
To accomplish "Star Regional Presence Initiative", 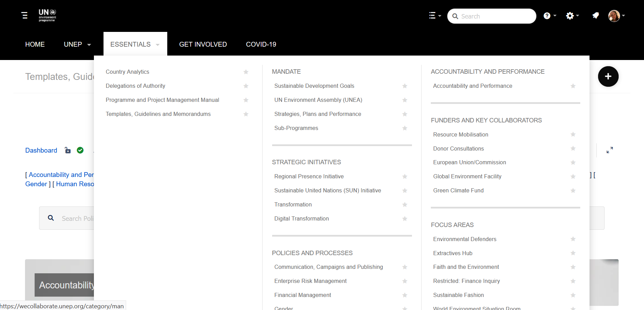I will pyautogui.click(x=405, y=177).
